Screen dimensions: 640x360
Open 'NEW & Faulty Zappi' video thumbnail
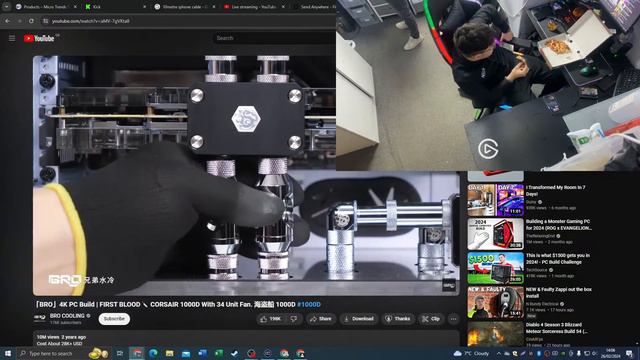[x=496, y=302]
